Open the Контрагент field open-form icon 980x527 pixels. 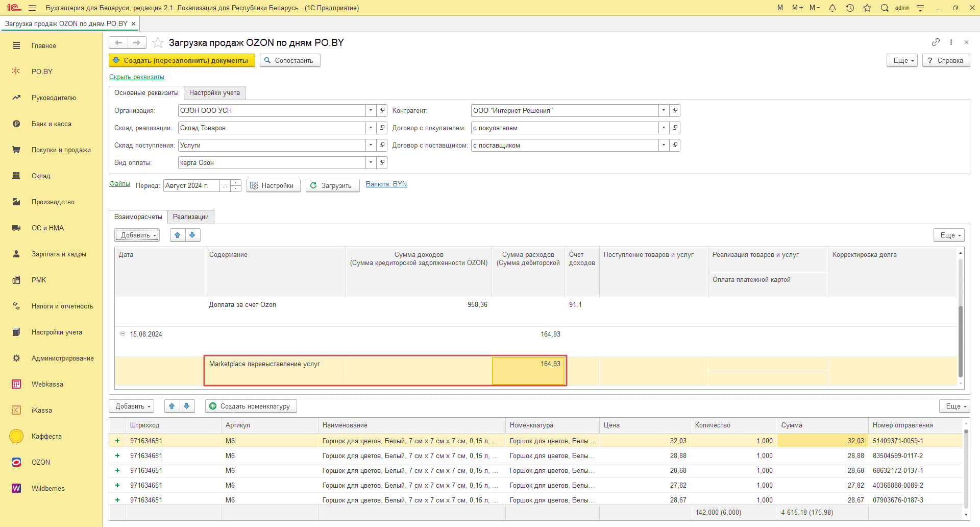[675, 110]
